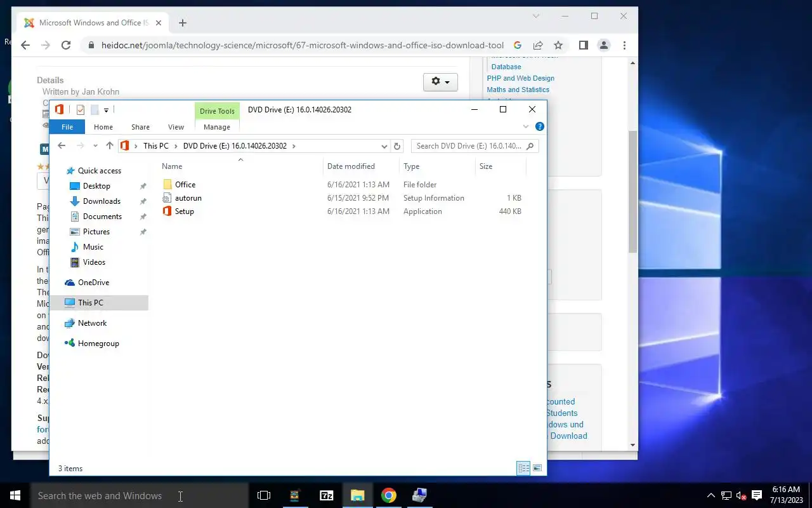The image size is (812, 508).
Task: Click the share page icon in Chrome
Action: coord(538,45)
